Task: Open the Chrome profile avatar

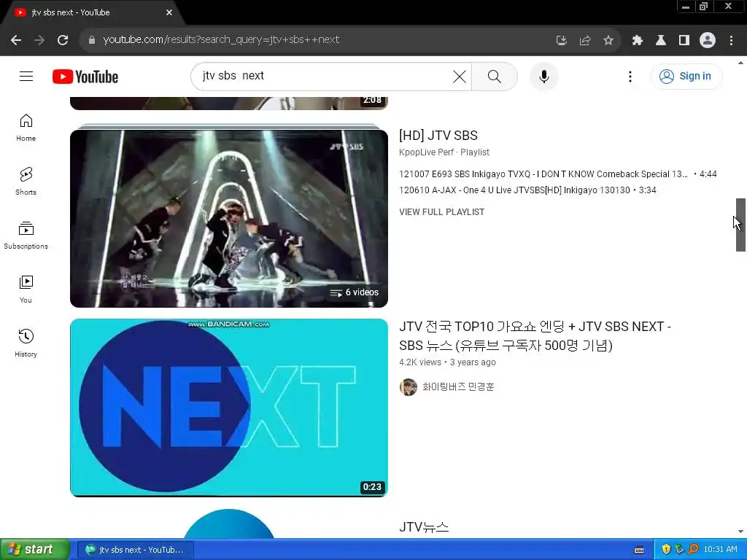Action: pos(708,40)
